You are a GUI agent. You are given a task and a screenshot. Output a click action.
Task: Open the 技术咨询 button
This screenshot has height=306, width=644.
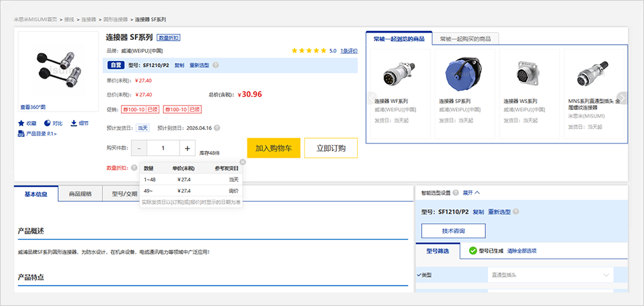(453, 231)
